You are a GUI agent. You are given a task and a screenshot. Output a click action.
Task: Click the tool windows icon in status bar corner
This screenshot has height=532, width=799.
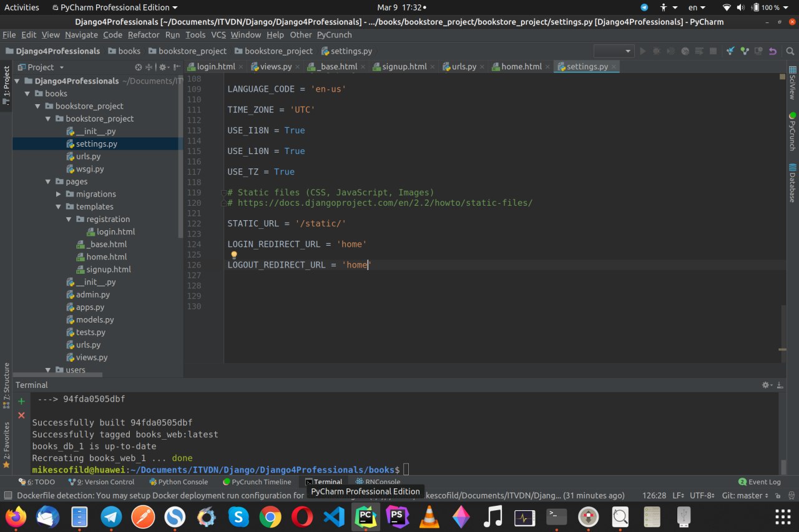pos(7,496)
